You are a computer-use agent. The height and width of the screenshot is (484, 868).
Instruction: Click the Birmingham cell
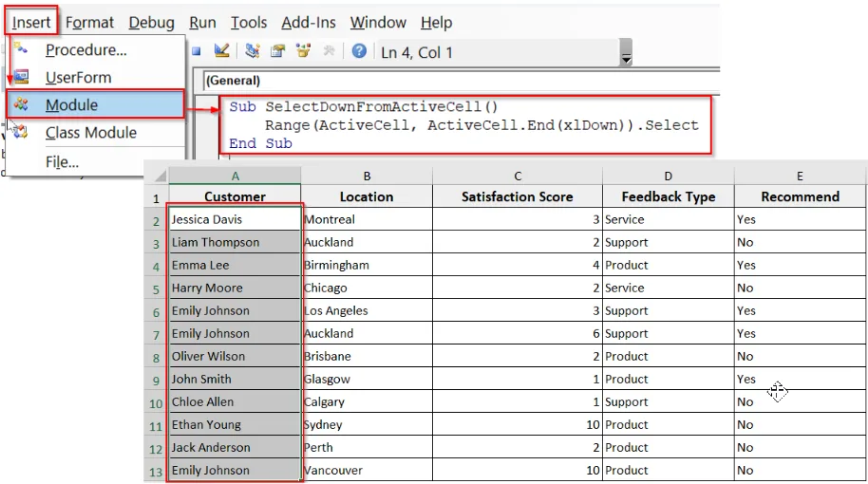click(x=367, y=265)
